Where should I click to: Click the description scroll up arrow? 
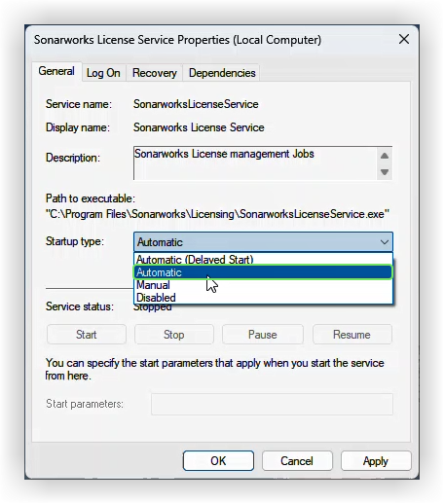tap(385, 156)
